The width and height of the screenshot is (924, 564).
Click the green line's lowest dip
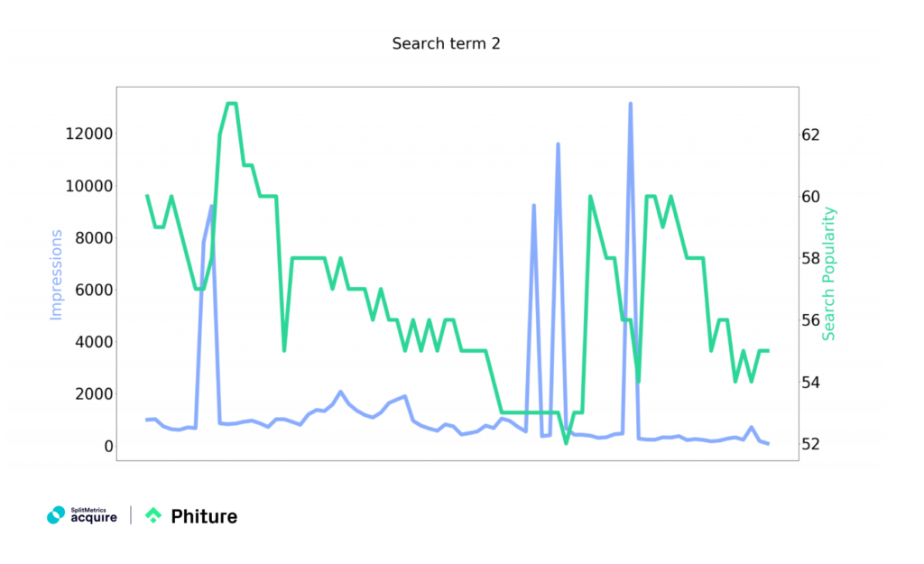coord(564,444)
